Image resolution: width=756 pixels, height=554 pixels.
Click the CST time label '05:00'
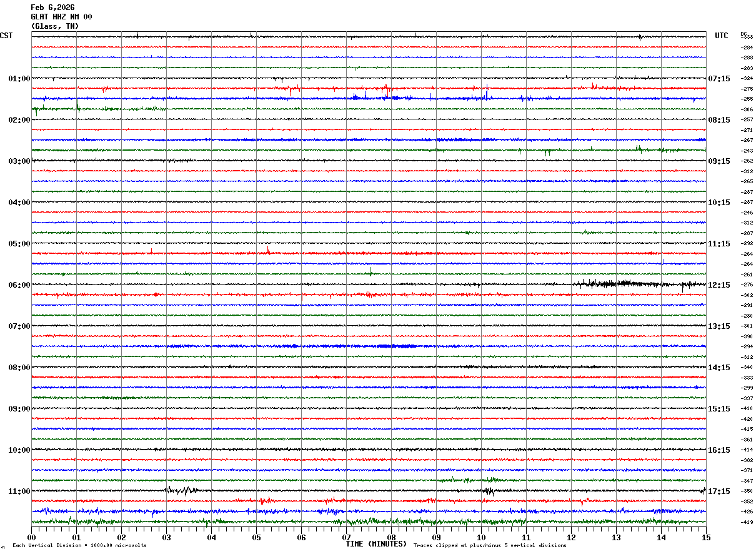pos(19,244)
